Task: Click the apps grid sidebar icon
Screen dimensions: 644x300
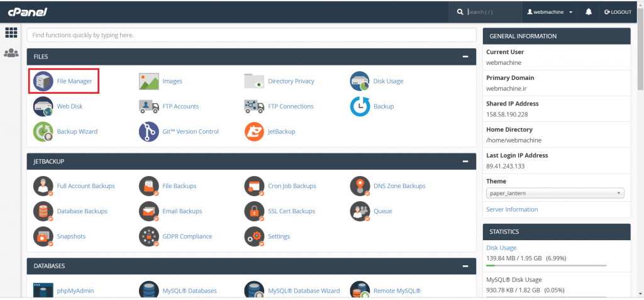Action: [11, 33]
